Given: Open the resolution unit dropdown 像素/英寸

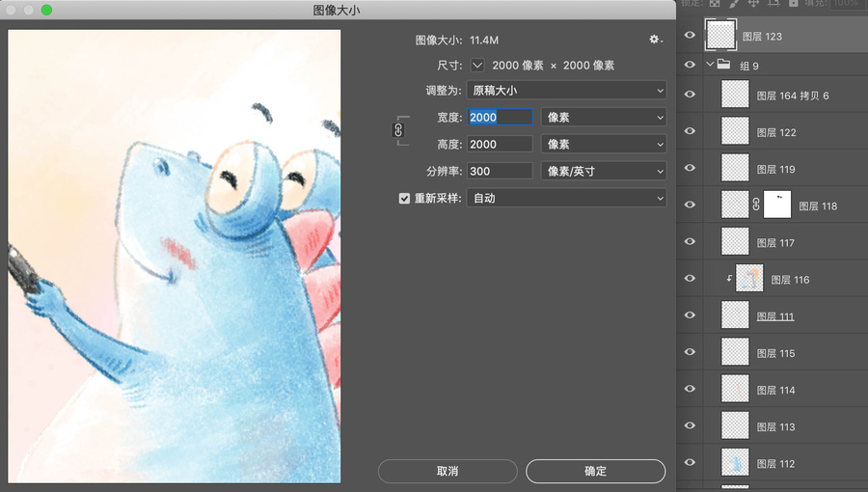Looking at the screenshot, I should click(x=604, y=171).
